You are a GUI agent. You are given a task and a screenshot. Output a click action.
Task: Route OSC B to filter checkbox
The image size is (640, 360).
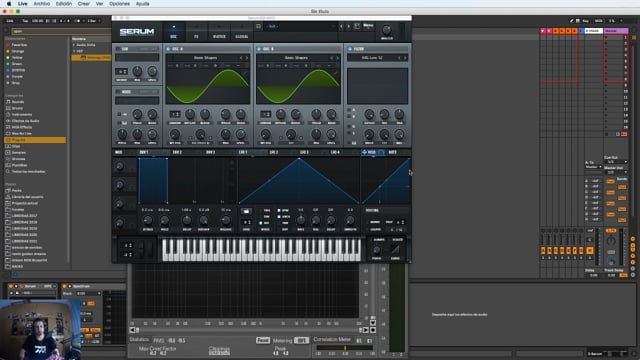[x=349, y=117]
